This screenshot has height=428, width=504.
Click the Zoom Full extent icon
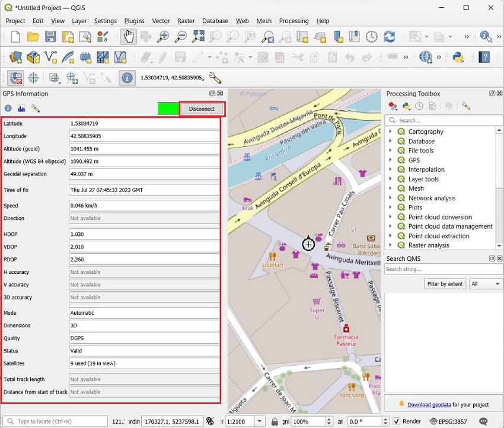pyautogui.click(x=198, y=37)
